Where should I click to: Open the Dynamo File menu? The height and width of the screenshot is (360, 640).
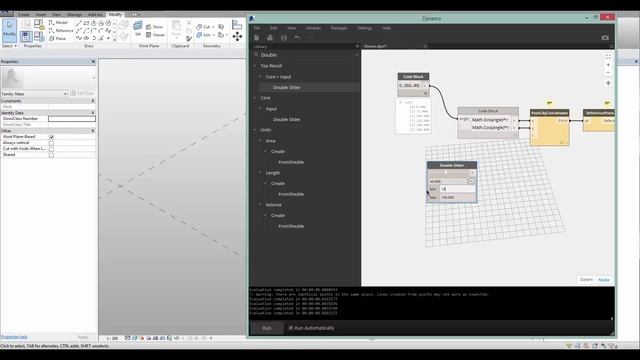coord(257,28)
